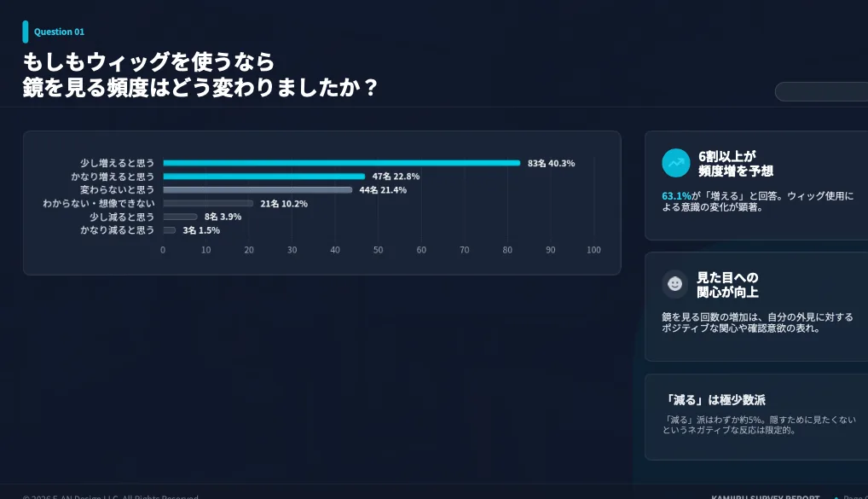Click the 変わらないと思う gray bar
This screenshot has height=499, width=868.
[x=258, y=190]
